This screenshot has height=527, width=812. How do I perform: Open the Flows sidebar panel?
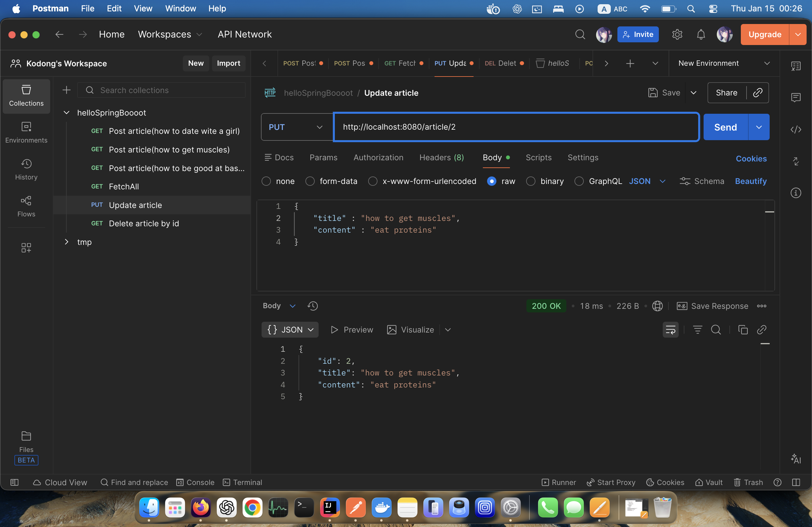click(x=26, y=206)
